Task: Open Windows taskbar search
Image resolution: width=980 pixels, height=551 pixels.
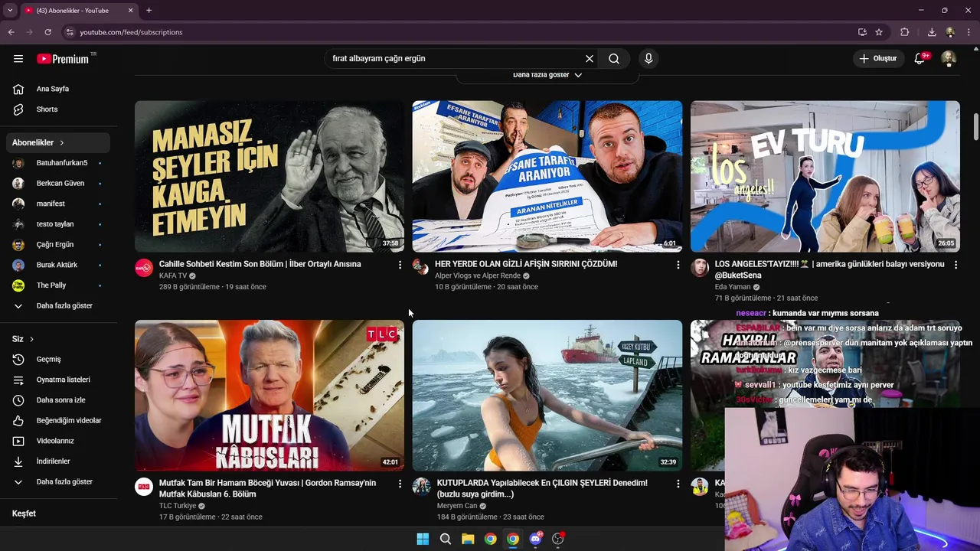Action: tap(445, 539)
